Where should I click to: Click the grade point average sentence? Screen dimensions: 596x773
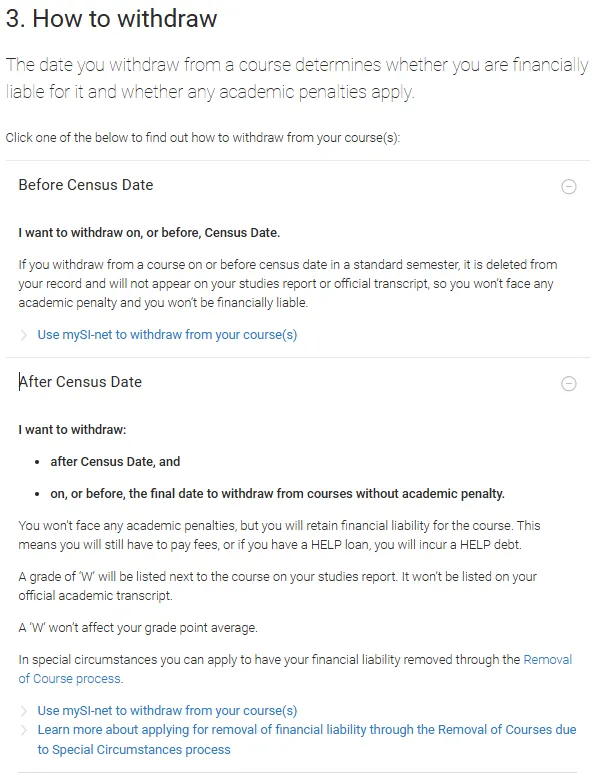click(x=138, y=628)
